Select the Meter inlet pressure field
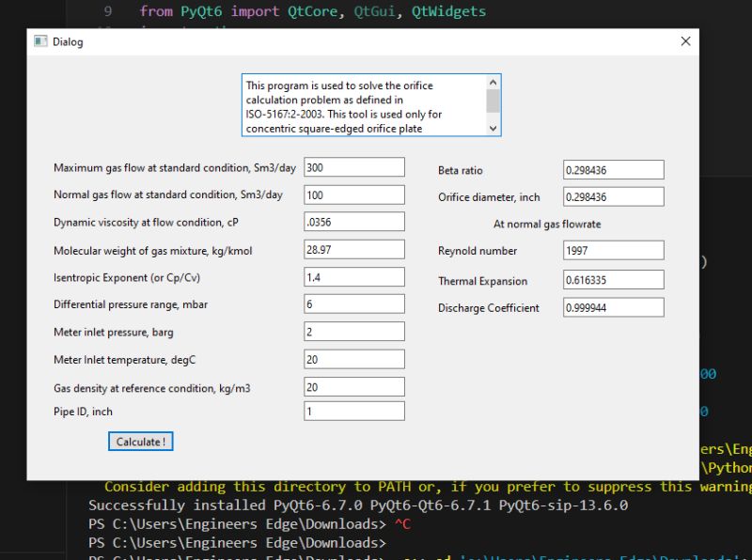This screenshot has height=560, width=752. (x=353, y=331)
